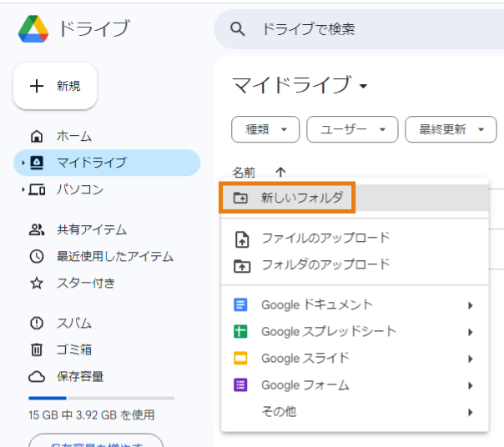Click the yellow Google Slides icon
Viewport: 504px width, 447px height.
[x=240, y=358]
